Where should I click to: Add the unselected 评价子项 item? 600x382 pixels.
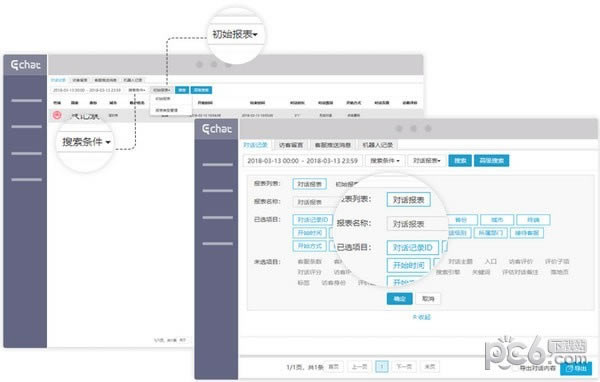pyautogui.click(x=557, y=261)
